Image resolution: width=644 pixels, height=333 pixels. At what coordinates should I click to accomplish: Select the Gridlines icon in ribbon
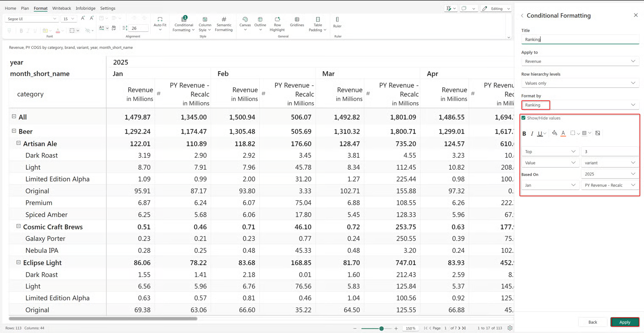click(297, 20)
